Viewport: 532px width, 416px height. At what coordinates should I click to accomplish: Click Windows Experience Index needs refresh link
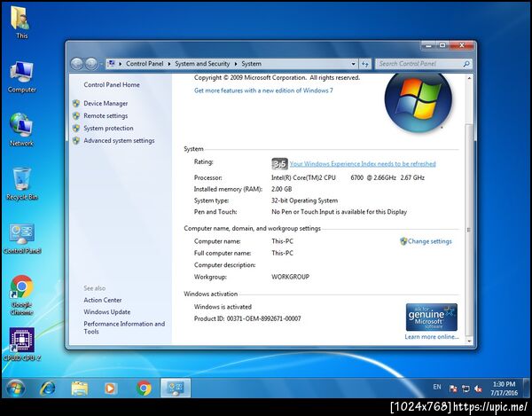[x=363, y=164]
